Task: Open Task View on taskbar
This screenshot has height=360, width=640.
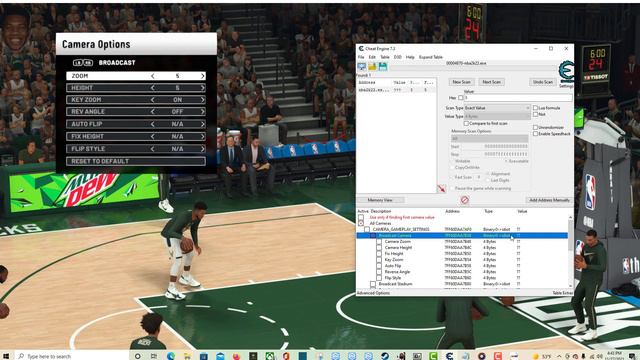Action: [154, 356]
